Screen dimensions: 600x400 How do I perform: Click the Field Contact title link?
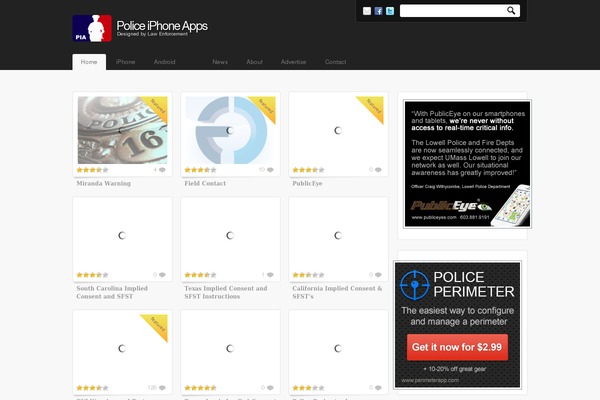205,183
